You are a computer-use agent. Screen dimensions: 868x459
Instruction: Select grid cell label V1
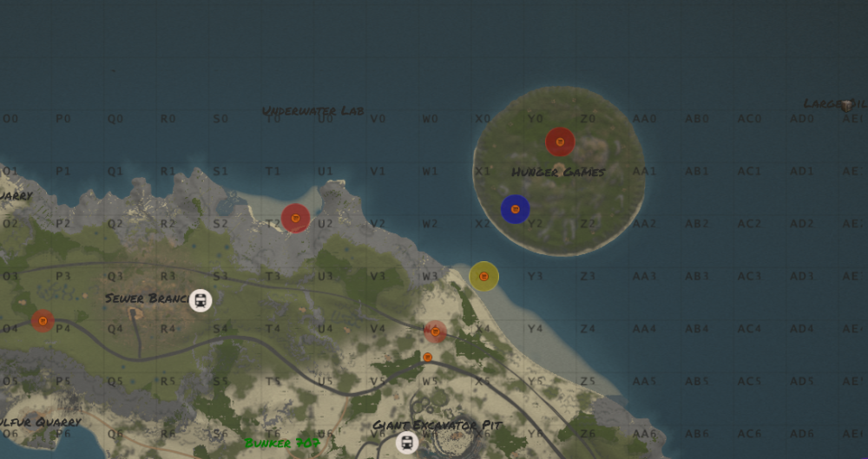pos(378,172)
